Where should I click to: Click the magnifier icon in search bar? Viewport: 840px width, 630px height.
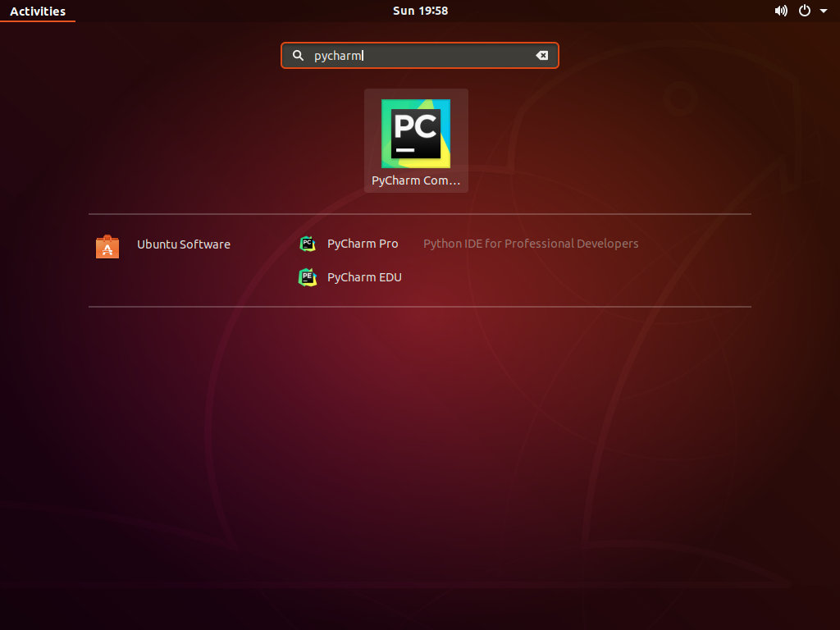pyautogui.click(x=298, y=55)
